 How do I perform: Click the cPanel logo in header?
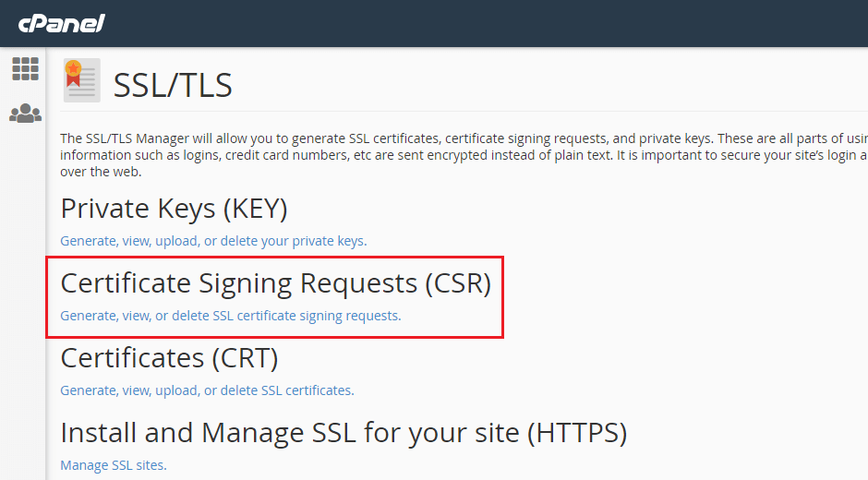[62, 24]
